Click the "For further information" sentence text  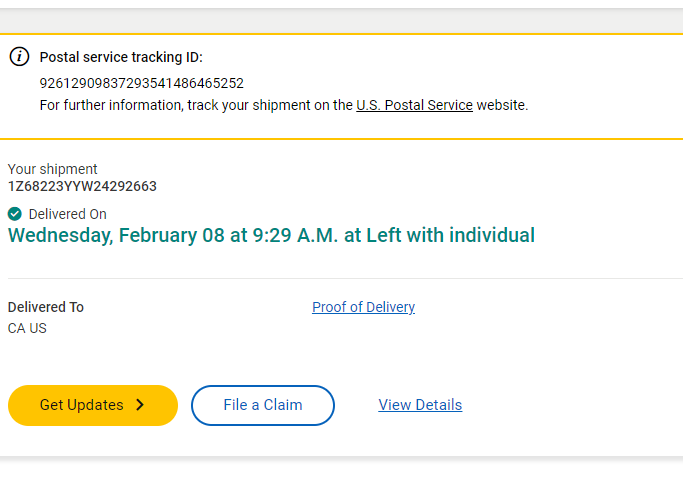(195, 105)
